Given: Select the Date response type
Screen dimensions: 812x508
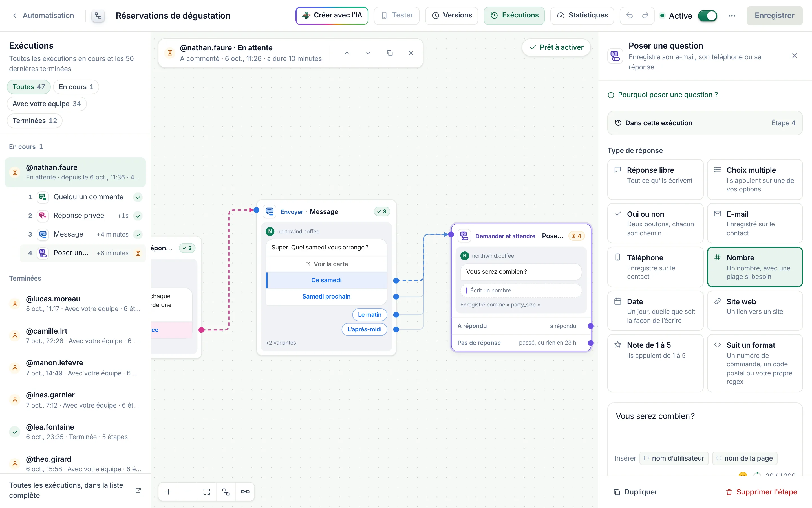Looking at the screenshot, I should pos(655,310).
